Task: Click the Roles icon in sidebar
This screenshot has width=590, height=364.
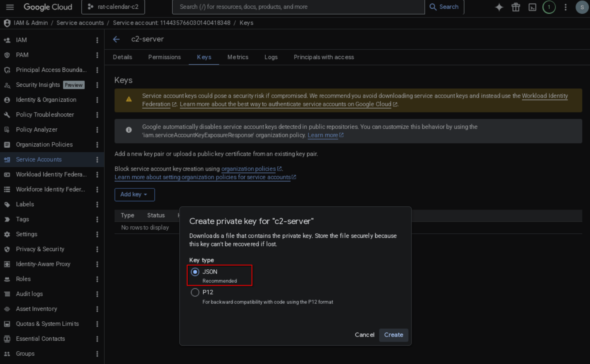Action: click(7, 279)
